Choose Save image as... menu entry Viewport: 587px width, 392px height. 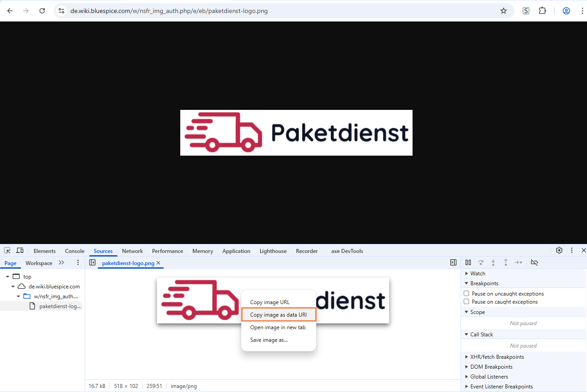(269, 340)
